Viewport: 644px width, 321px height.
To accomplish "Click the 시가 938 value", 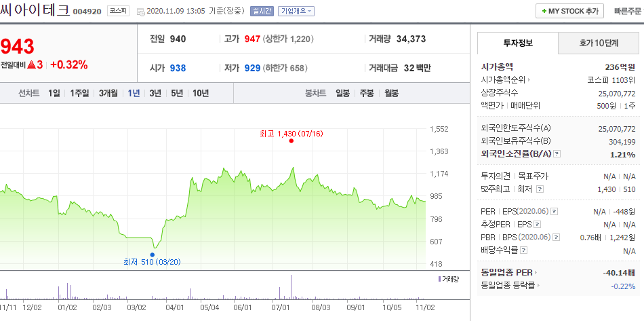I will (x=178, y=68).
